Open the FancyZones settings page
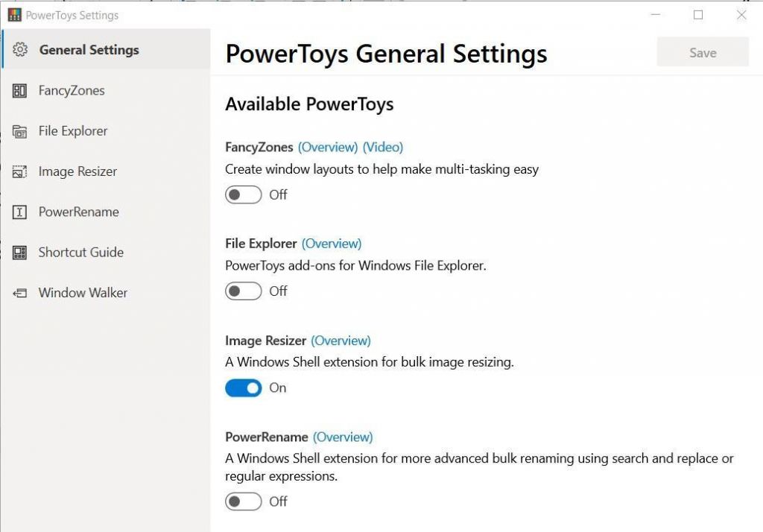The image size is (763, 532). coord(71,90)
